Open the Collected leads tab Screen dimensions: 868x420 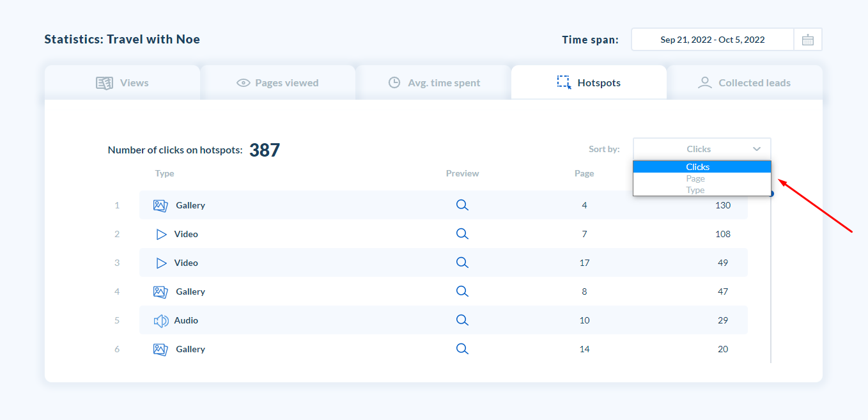point(744,82)
